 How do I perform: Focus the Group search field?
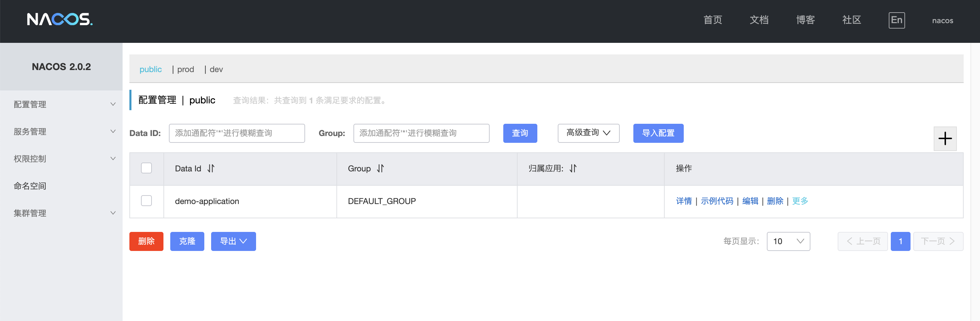click(x=421, y=133)
